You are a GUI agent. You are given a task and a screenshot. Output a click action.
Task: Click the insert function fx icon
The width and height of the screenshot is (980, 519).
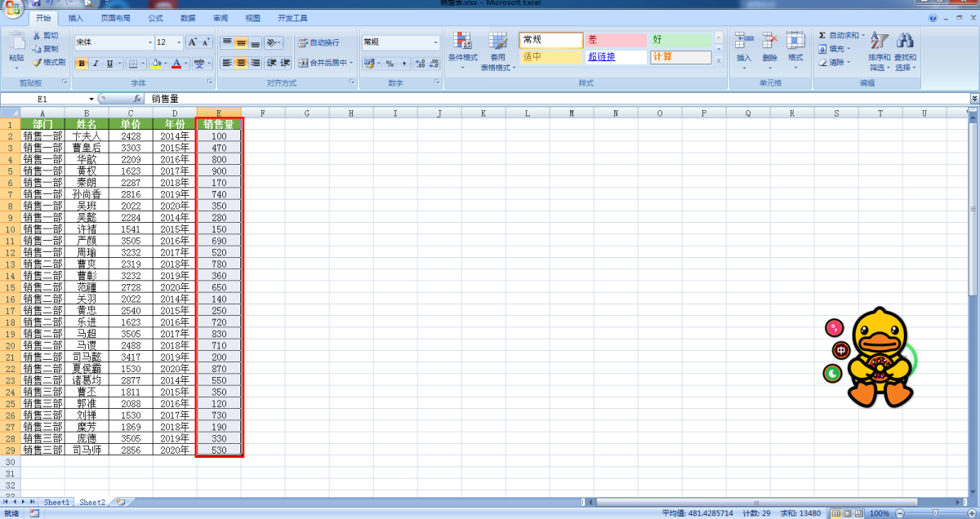tap(137, 99)
